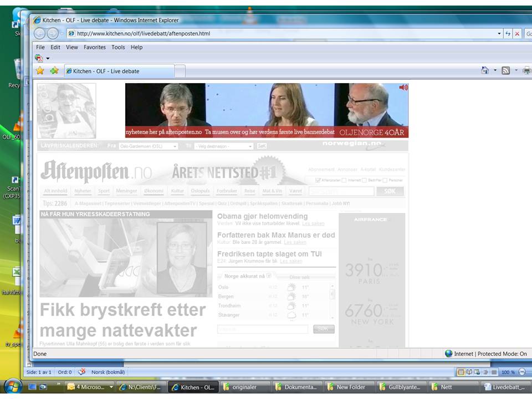Expand Home button dropdown arrow
The width and height of the screenshot is (532, 399).
495,70
